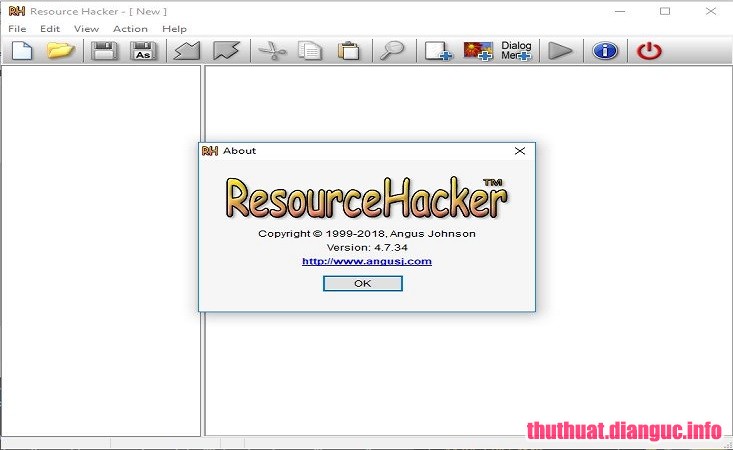This screenshot has height=450, width=733.
Task: Click the Save As floppy icon
Action: pyautogui.click(x=144, y=51)
